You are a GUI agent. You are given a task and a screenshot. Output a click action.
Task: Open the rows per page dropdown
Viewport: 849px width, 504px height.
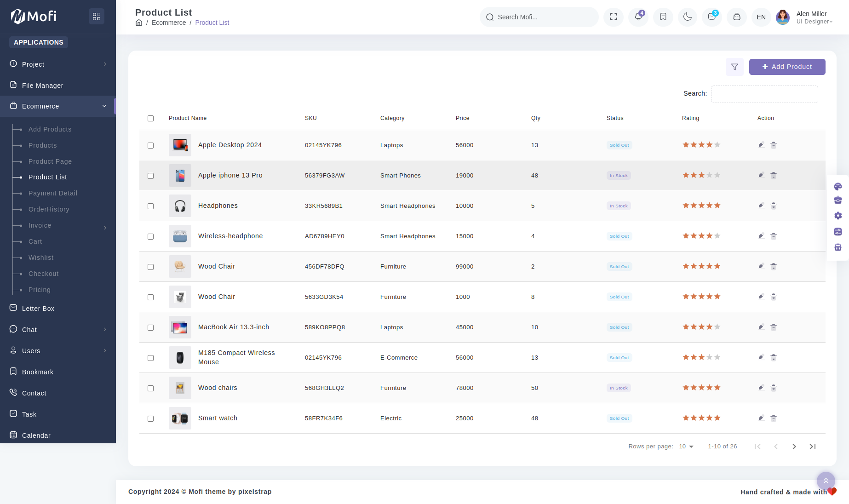pyautogui.click(x=686, y=447)
